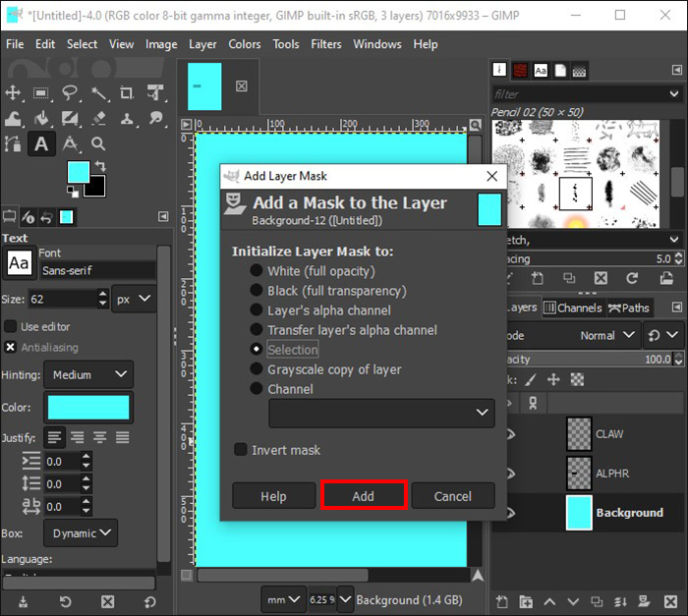Adjust the layer opacity slider

point(588,360)
